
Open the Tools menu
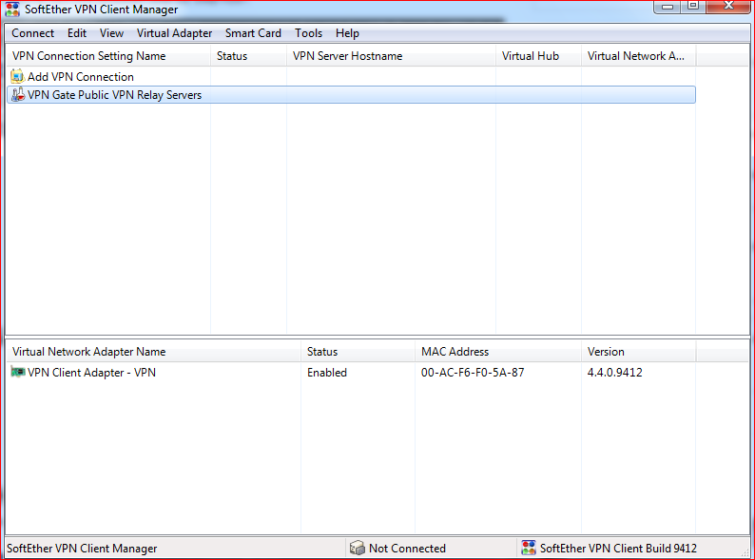309,33
